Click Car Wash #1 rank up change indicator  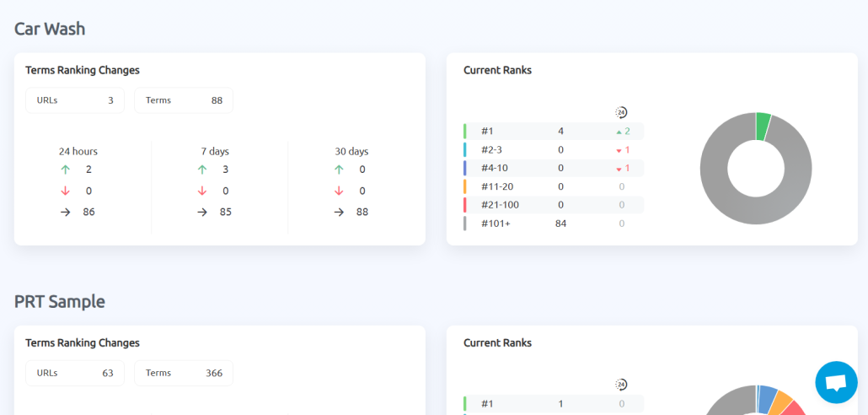tap(623, 132)
